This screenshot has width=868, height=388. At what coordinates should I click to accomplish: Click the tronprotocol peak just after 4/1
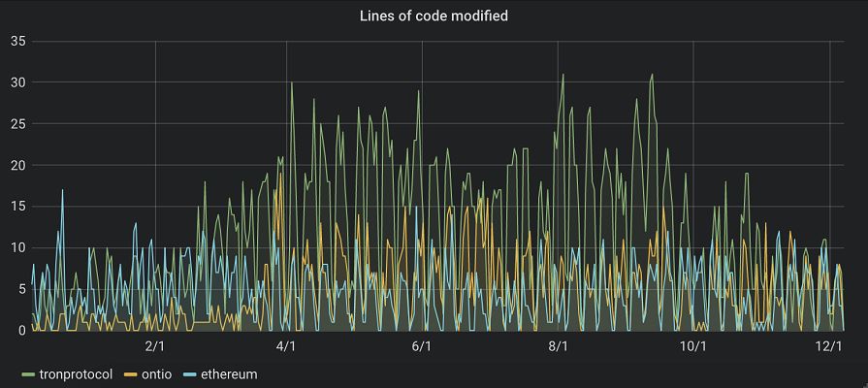pos(291,84)
